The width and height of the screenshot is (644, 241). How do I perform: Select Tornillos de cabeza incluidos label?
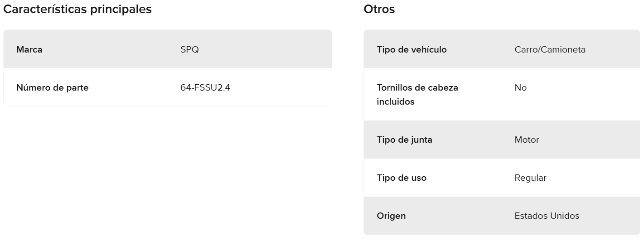click(x=417, y=94)
